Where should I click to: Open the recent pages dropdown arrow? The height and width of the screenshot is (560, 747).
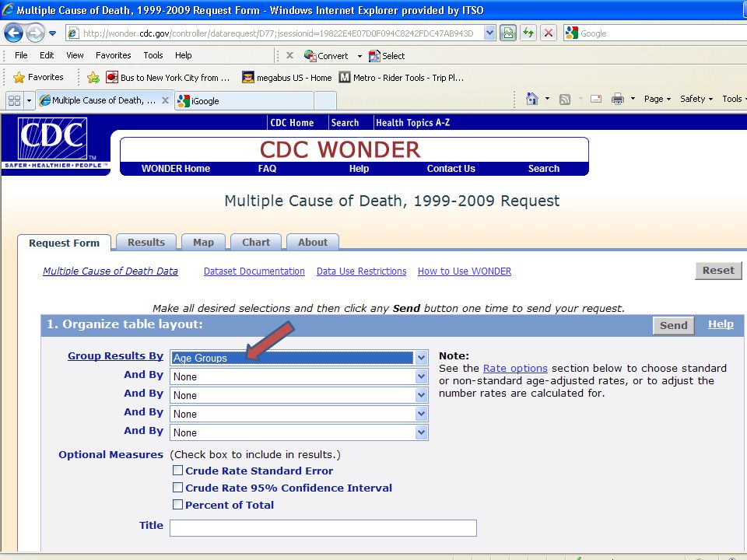coord(52,33)
